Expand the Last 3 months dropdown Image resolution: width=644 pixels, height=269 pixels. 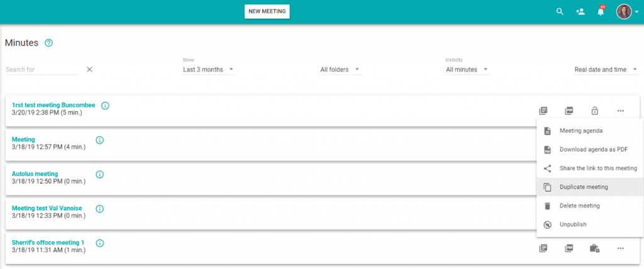pos(208,69)
